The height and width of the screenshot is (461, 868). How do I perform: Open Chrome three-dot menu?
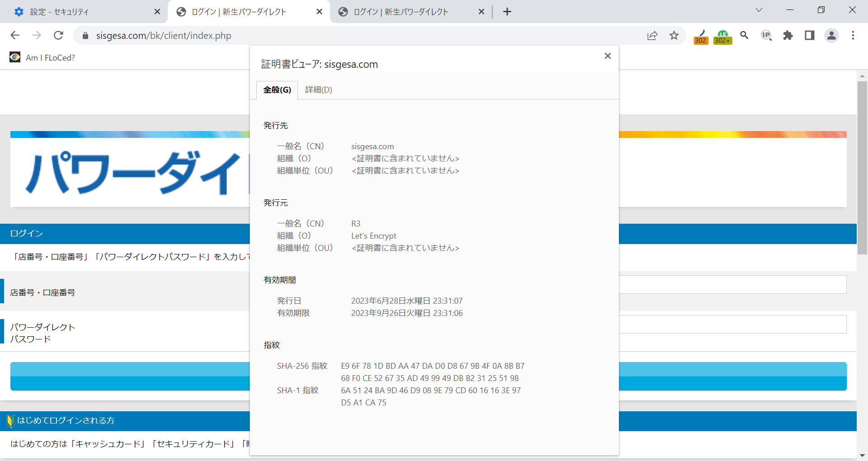853,35
